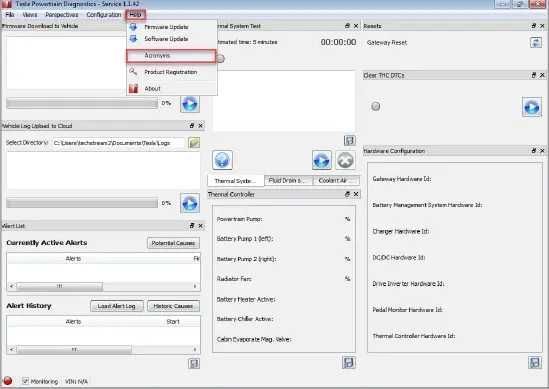Start Vehicle Log Upload to Cloud play button
Viewport: 549px width, 389px height.
(x=190, y=203)
